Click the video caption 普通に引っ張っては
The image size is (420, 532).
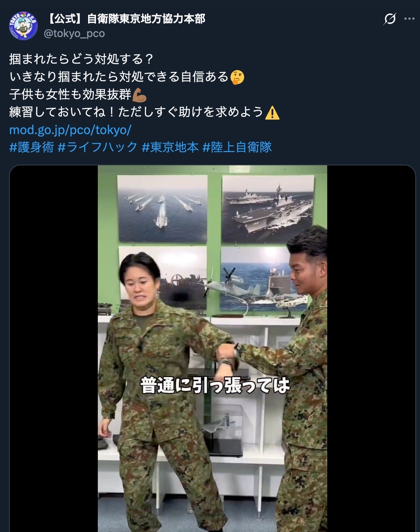click(x=215, y=385)
